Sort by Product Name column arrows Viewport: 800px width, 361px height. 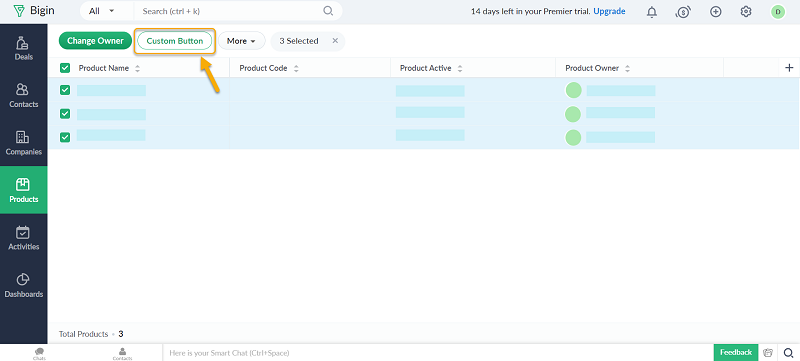point(137,68)
